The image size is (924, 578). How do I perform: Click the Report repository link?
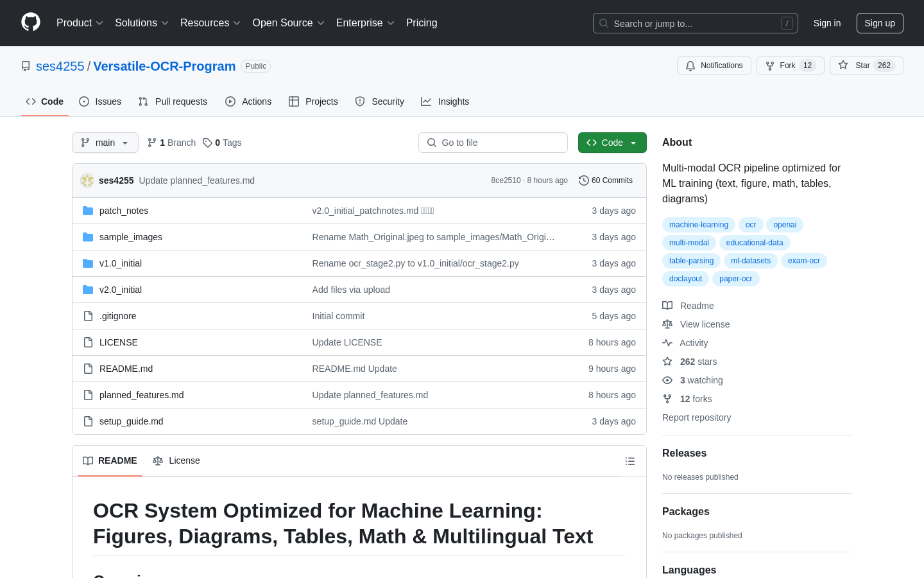[x=696, y=417]
